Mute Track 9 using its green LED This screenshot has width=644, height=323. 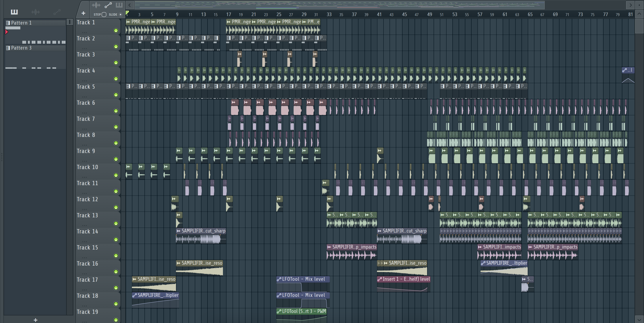(x=116, y=159)
